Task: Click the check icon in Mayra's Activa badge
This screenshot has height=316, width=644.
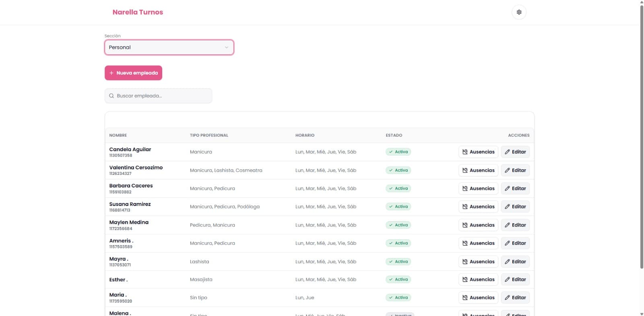Action: pos(391,262)
